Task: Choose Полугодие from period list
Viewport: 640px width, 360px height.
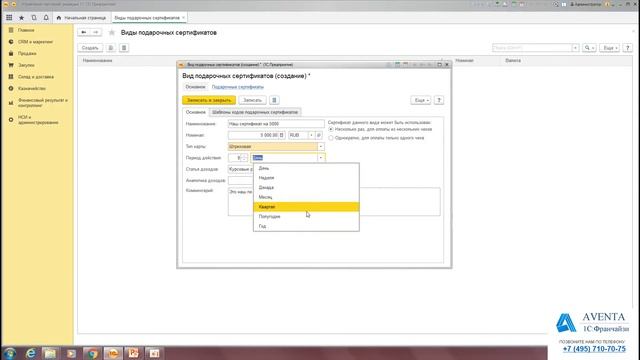Action: (306, 217)
